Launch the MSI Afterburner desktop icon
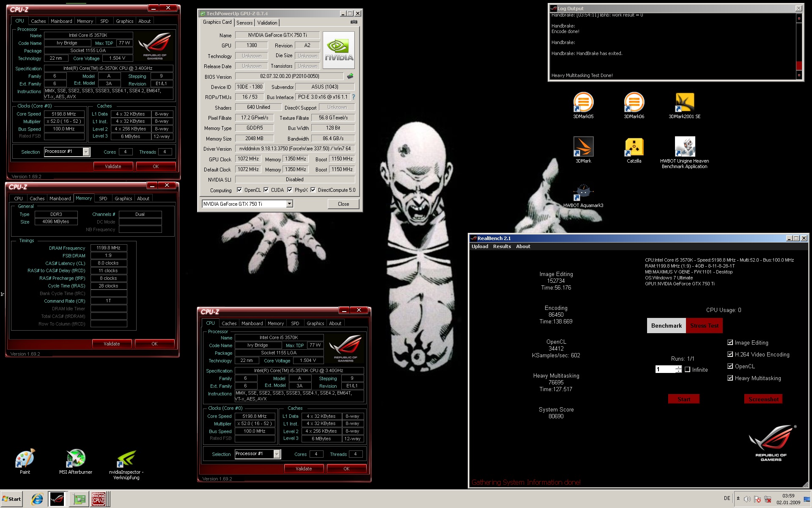The width and height of the screenshot is (812, 508). 76,461
